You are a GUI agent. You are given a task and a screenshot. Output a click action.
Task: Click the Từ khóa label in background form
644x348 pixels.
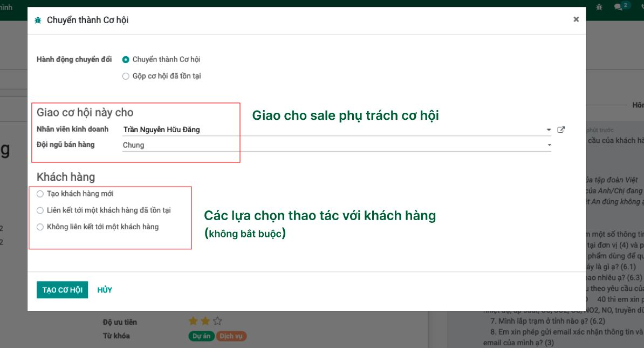coord(116,336)
